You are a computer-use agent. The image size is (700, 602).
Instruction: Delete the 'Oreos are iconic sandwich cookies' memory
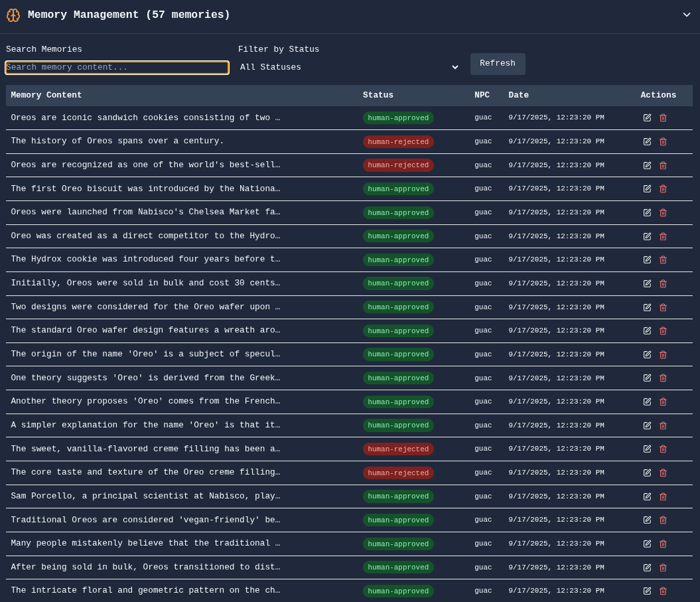tap(663, 118)
